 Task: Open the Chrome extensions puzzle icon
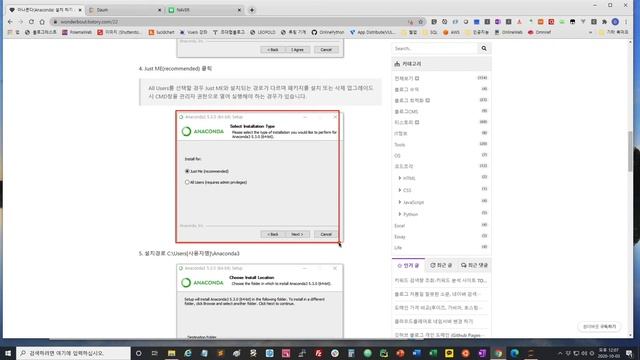click(604, 22)
